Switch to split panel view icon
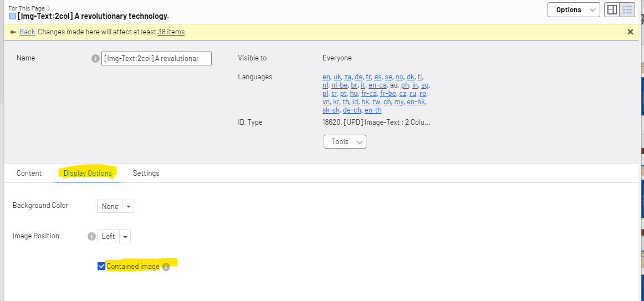Image resolution: width=644 pixels, height=301 pixels. (x=612, y=10)
